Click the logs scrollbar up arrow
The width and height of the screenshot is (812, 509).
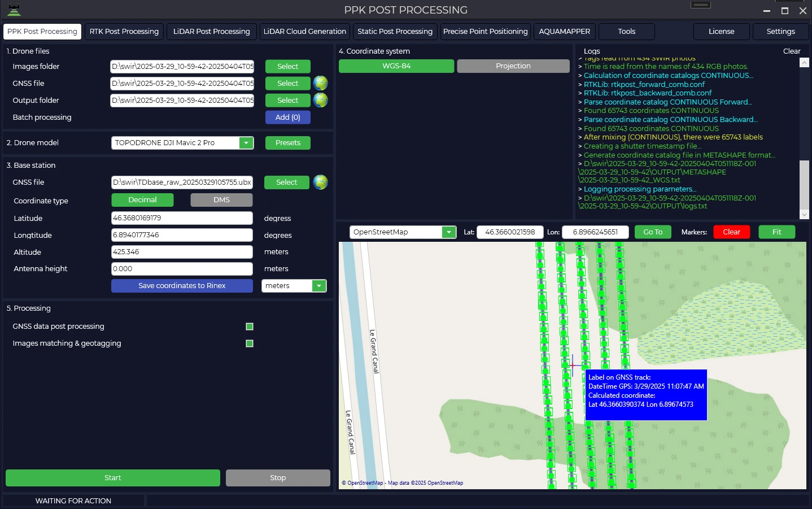(x=804, y=63)
